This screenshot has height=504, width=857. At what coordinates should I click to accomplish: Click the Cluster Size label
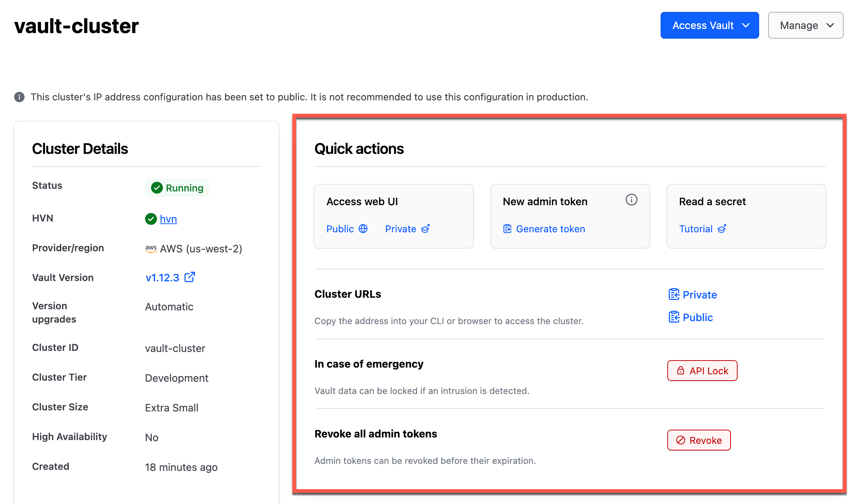(60, 407)
